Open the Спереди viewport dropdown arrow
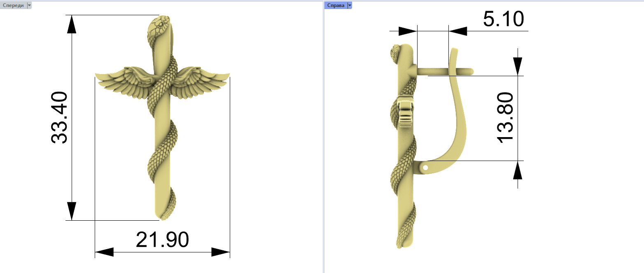Image resolution: width=644 pixels, height=273 pixels. point(29,5)
